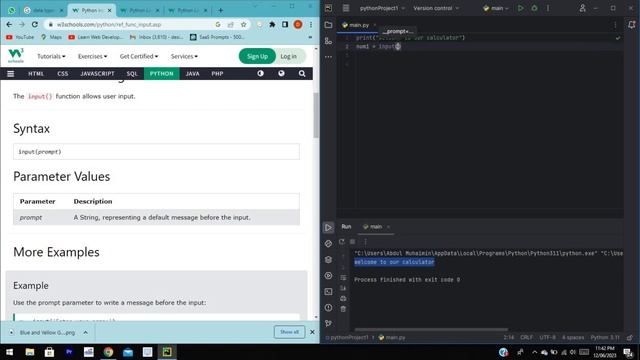Image resolution: width=640 pixels, height=360 pixels.
Task: Run main with the green play icon
Action: 520,8
